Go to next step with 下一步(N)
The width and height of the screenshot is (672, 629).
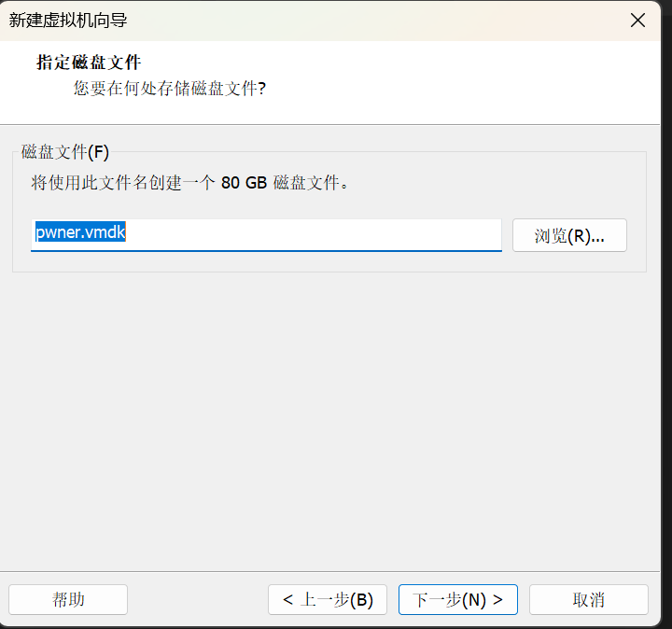click(x=457, y=599)
